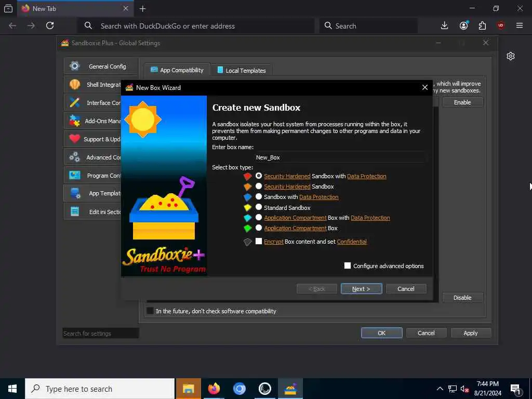Image resolution: width=532 pixels, height=399 pixels.
Task: Click the General Config gear icon
Action: tap(75, 66)
